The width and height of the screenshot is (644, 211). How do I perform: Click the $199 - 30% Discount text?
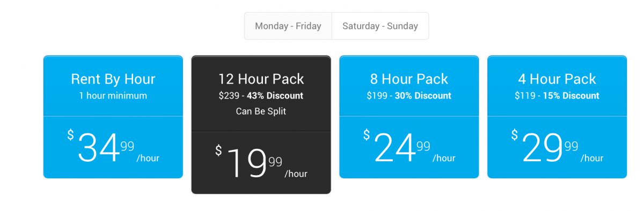pyautogui.click(x=409, y=96)
